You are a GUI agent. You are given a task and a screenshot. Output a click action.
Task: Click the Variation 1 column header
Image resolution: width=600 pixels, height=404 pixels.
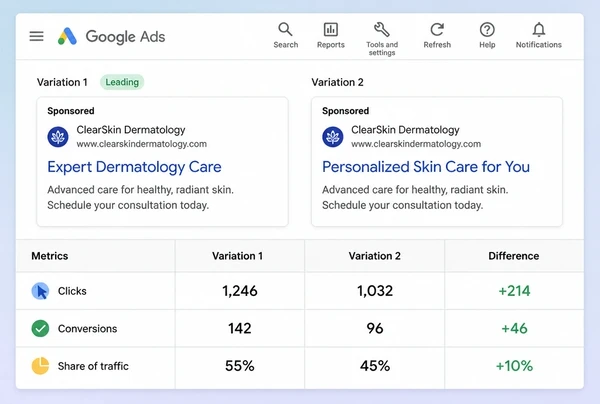[238, 256]
